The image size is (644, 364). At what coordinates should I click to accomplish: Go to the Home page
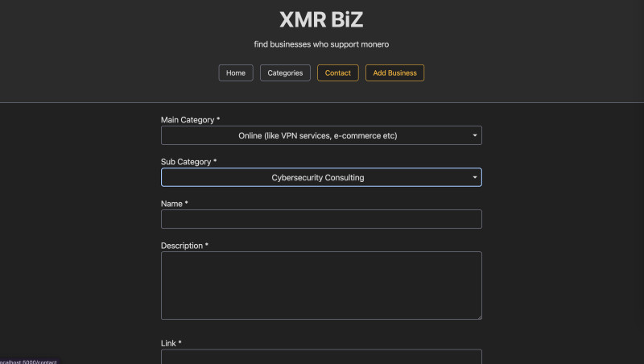coord(236,73)
